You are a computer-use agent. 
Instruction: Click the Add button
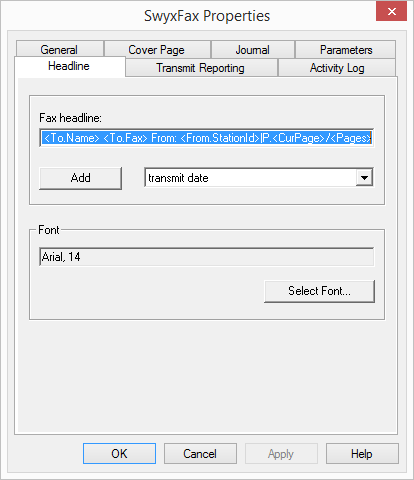[80, 178]
